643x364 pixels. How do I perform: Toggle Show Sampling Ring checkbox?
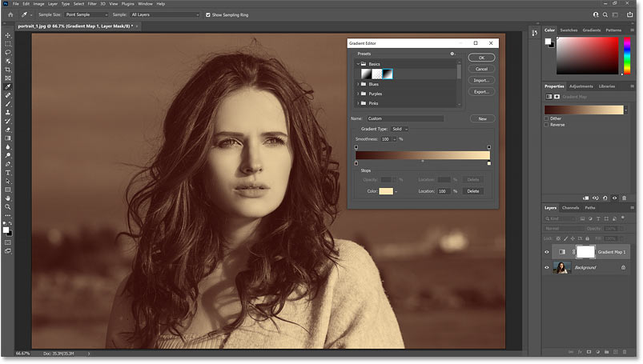[x=208, y=14]
